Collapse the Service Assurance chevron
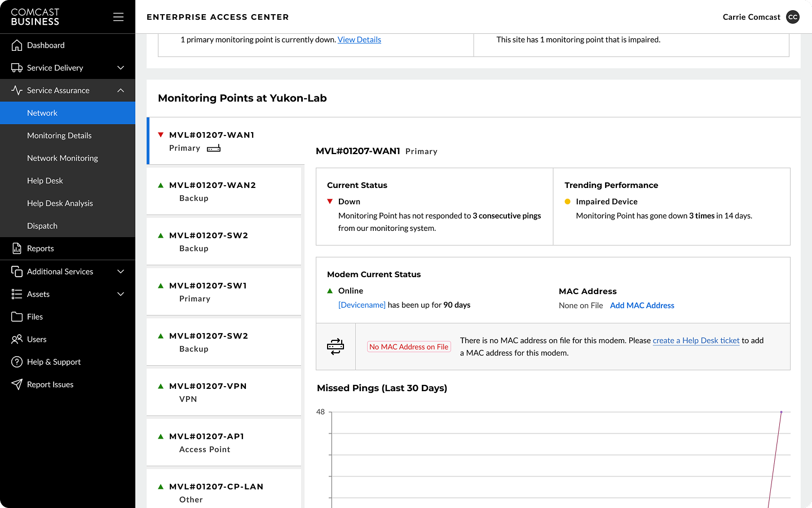The width and height of the screenshot is (812, 508). point(121,90)
